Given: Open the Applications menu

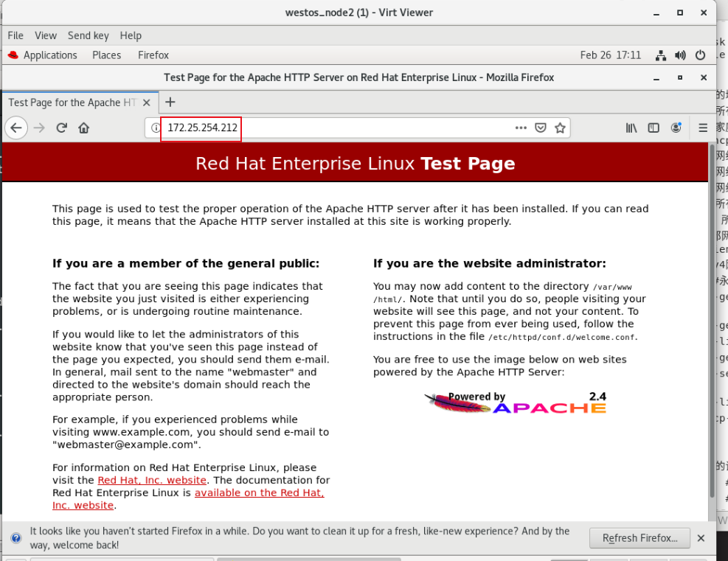Looking at the screenshot, I should coord(50,55).
